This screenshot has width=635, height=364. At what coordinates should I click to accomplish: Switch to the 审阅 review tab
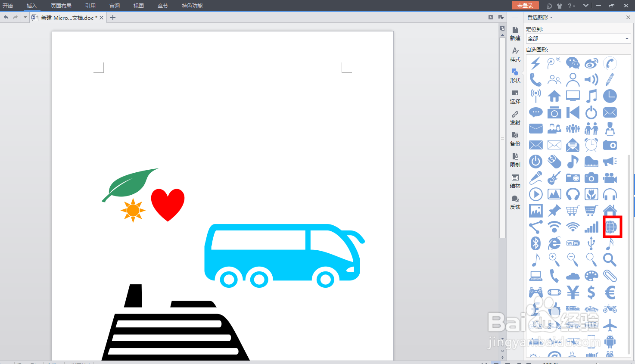click(x=115, y=6)
